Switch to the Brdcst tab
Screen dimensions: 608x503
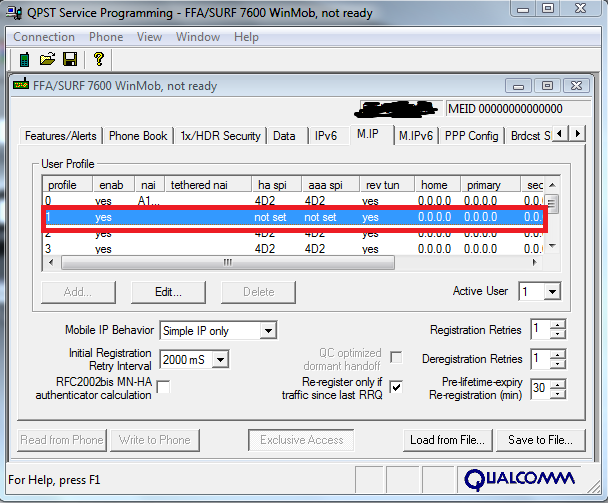click(530, 136)
